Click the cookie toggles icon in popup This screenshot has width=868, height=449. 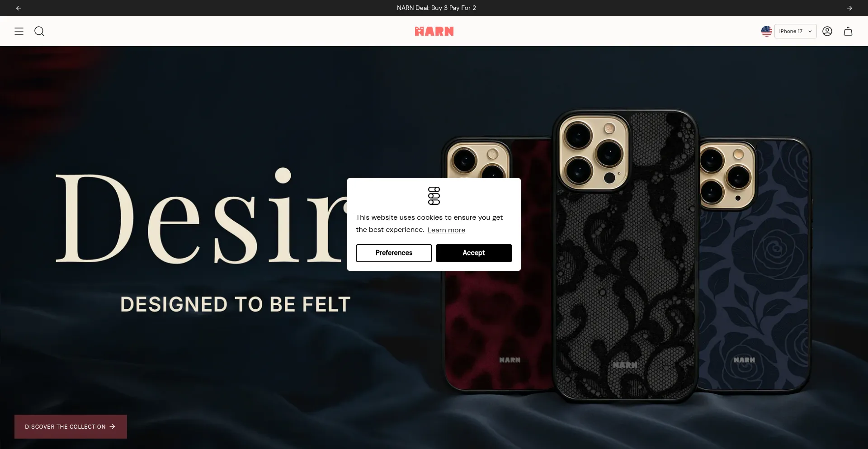(434, 196)
